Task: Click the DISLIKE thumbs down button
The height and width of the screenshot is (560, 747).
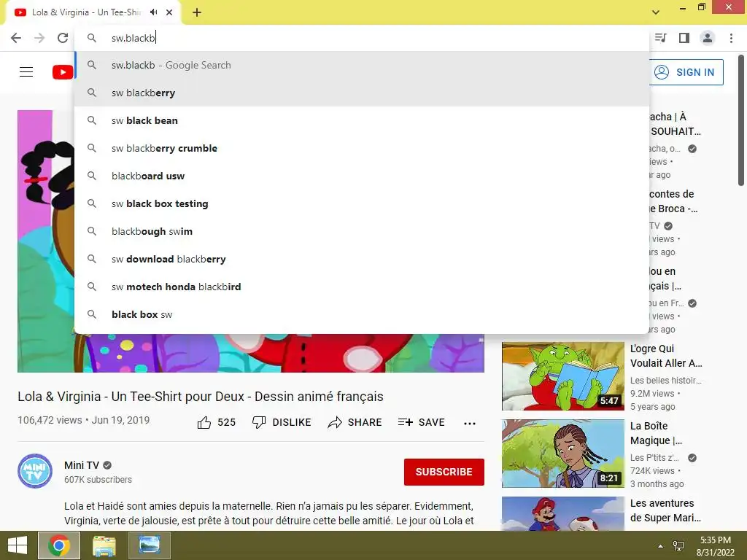Action: click(282, 422)
